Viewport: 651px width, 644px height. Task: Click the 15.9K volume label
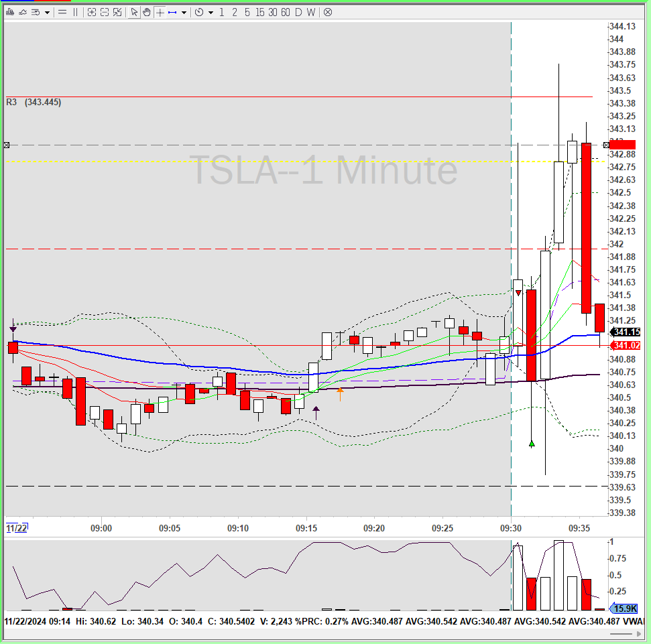pos(624,608)
